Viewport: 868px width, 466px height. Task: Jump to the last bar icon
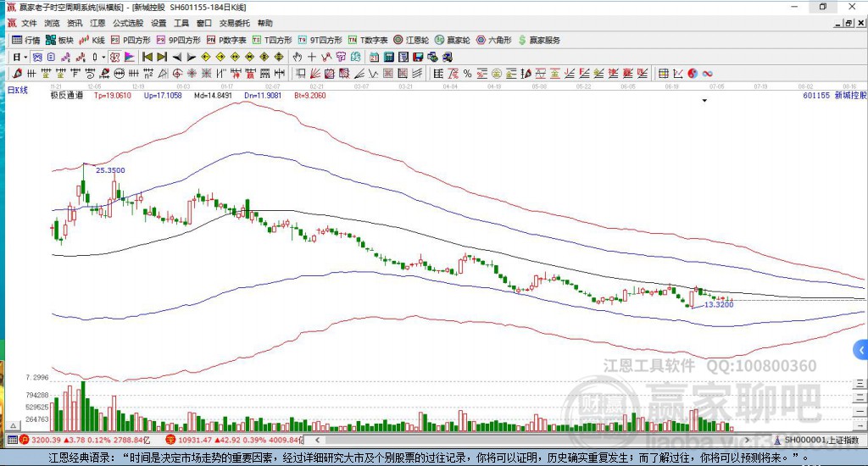[x=162, y=57]
